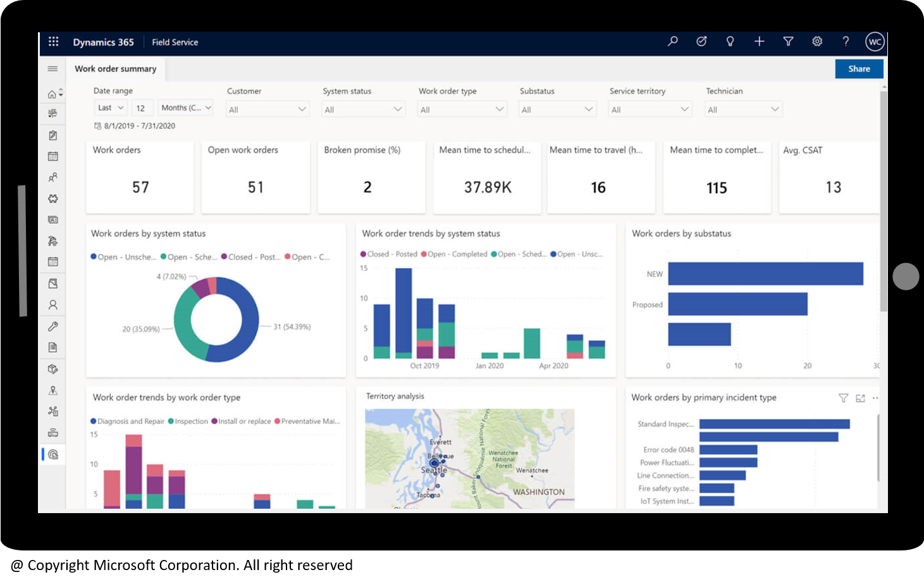Open advanced find funnel icon in header
Image resolution: width=924 pixels, height=584 pixels.
[788, 41]
